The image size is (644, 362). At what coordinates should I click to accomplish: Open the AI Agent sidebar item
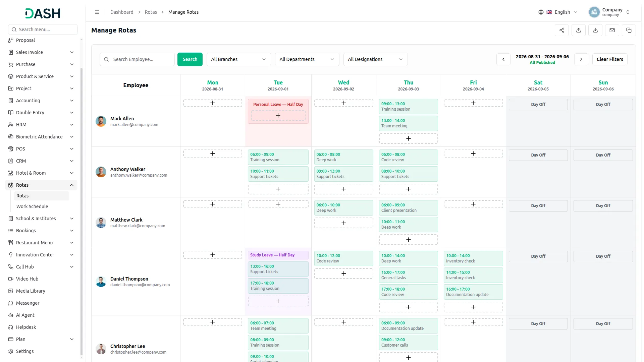tap(41, 315)
